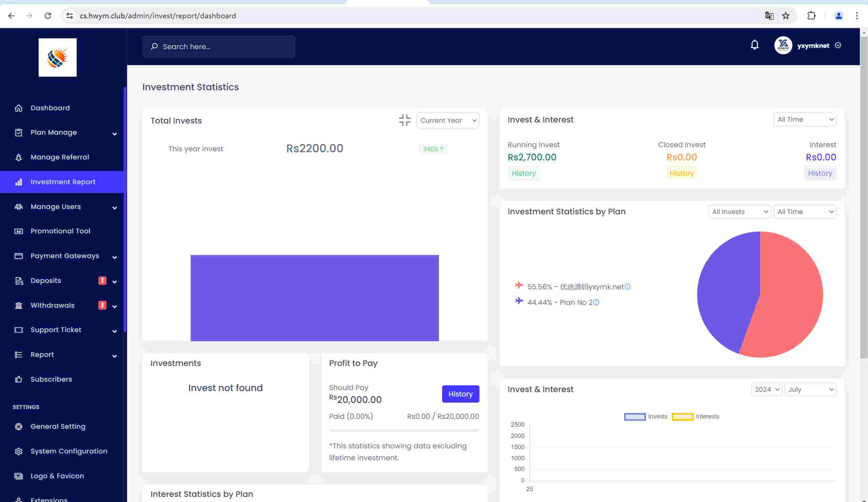
Task: Bookmark this page with the star icon
Action: coord(786,16)
